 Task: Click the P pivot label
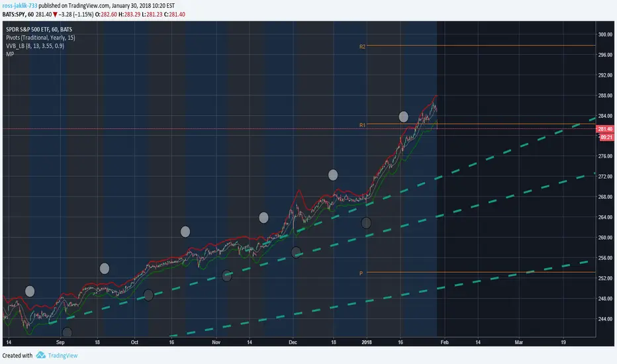click(361, 273)
